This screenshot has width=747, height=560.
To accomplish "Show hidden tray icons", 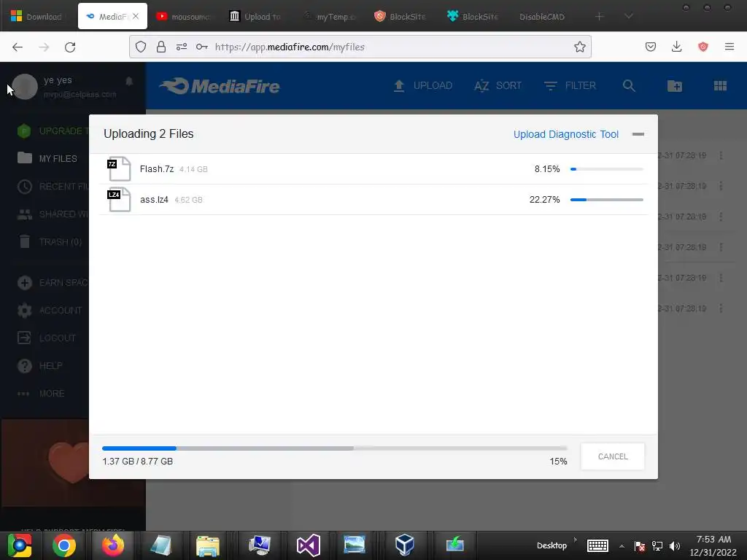I will pos(622,546).
